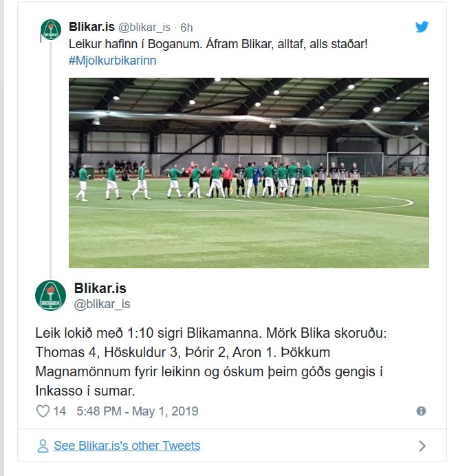467x476 pixels.
Task: Expand the chevron arrow at card bottom
Action: (422, 446)
